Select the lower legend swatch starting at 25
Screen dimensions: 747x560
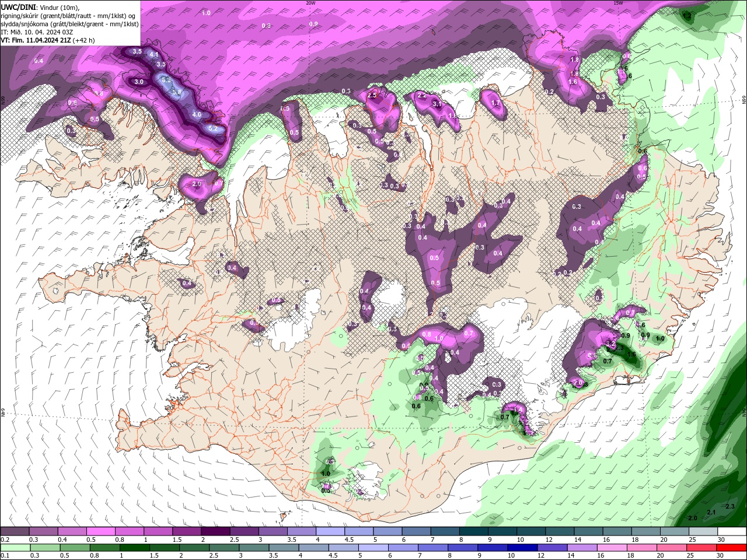[701, 548]
